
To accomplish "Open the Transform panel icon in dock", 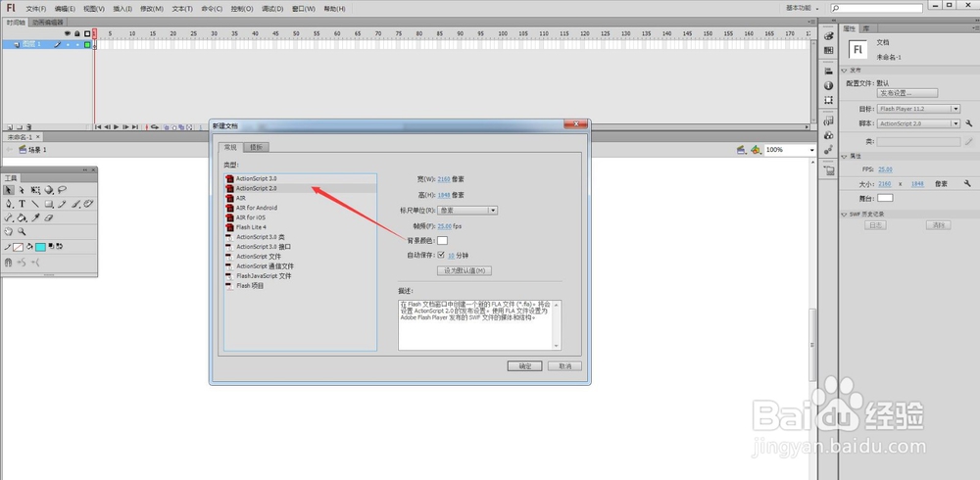I will pos(829,100).
